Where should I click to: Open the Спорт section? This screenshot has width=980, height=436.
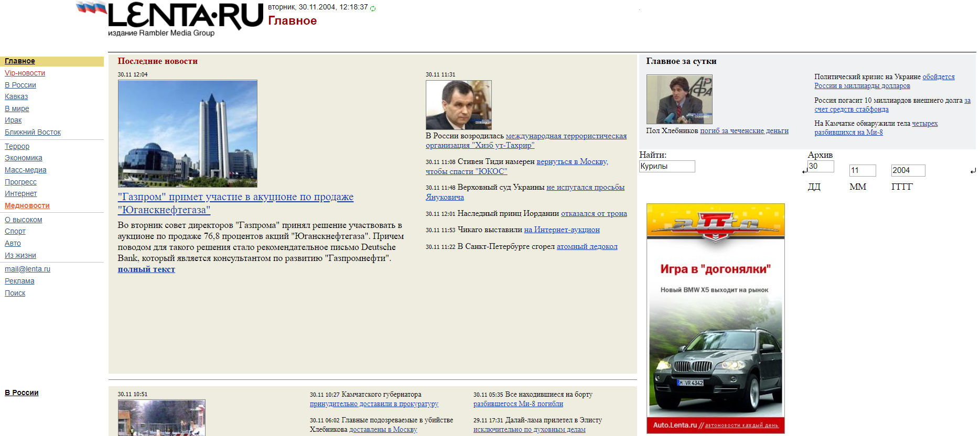[x=15, y=231]
